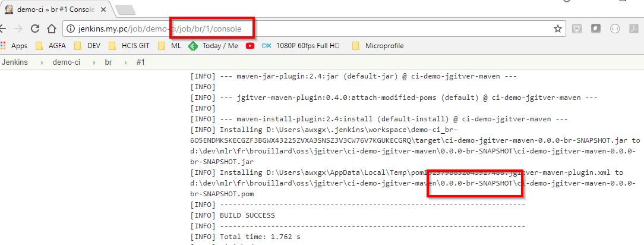Select the demo-ci br #1 Console tab
Screen dimensions: 644x245
click(55, 10)
